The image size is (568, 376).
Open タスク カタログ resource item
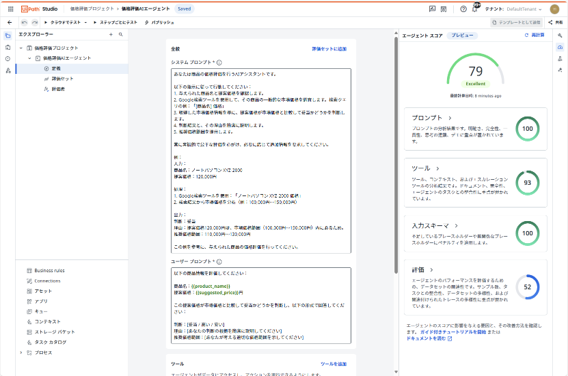tap(46, 342)
